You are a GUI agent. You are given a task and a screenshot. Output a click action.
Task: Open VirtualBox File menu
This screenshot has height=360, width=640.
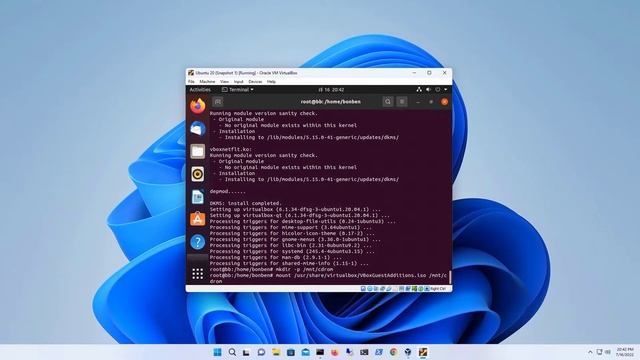click(191, 82)
